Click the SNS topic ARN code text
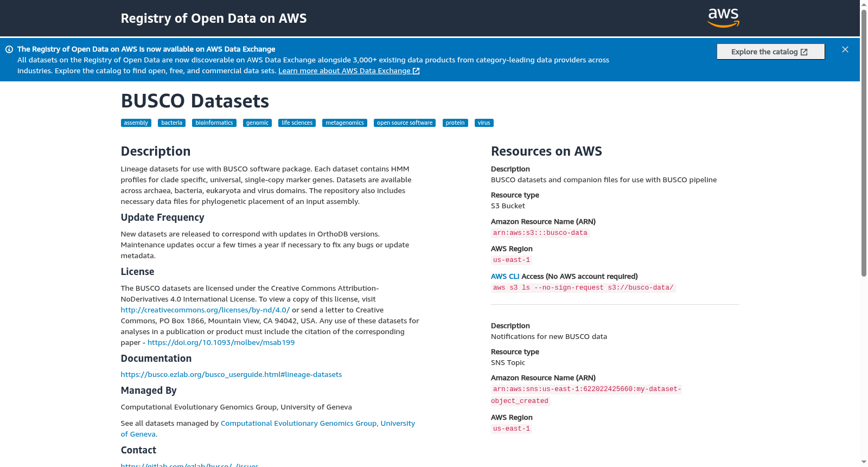 (586, 395)
